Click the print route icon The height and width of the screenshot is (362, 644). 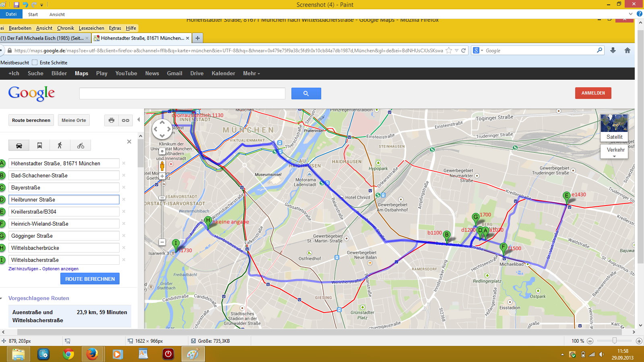pos(111,120)
